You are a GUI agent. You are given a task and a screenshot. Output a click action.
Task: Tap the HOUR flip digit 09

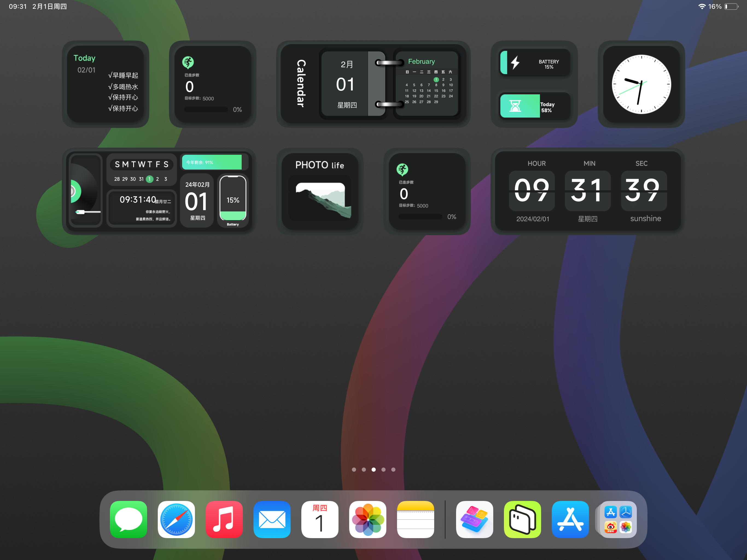pos(532,191)
